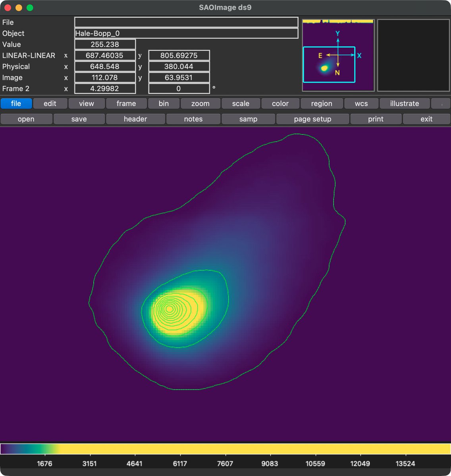The image size is (451, 476).
Task: Open the file menu button
Action: tap(16, 104)
